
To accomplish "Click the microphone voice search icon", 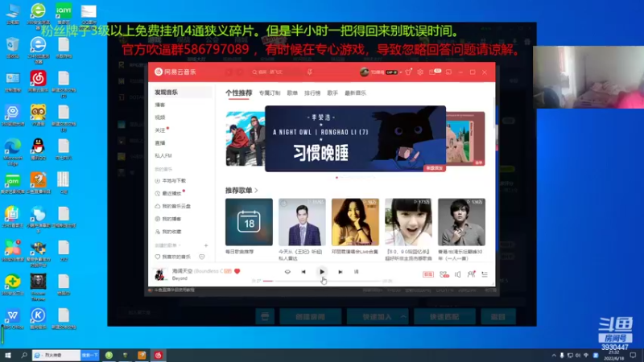I will pos(310,72).
